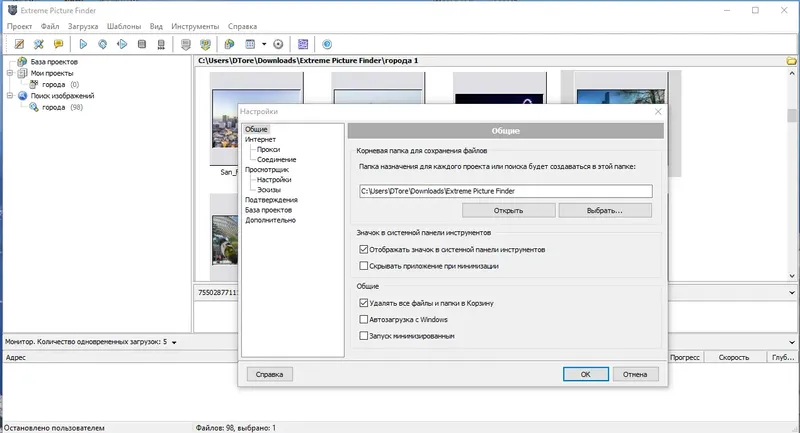Stop the download with the square icon
Image resolution: width=800 pixels, height=433 pixels.
(142, 44)
